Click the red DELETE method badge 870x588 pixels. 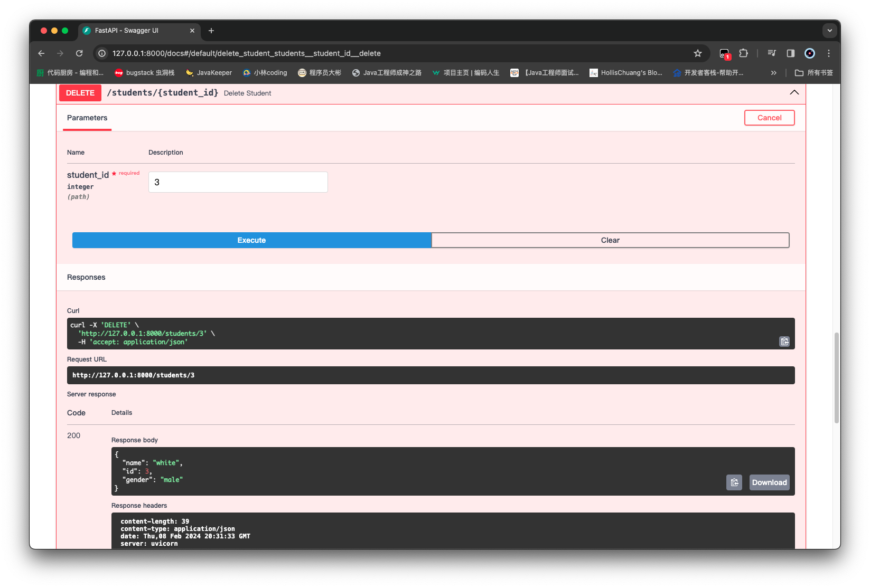tap(80, 93)
